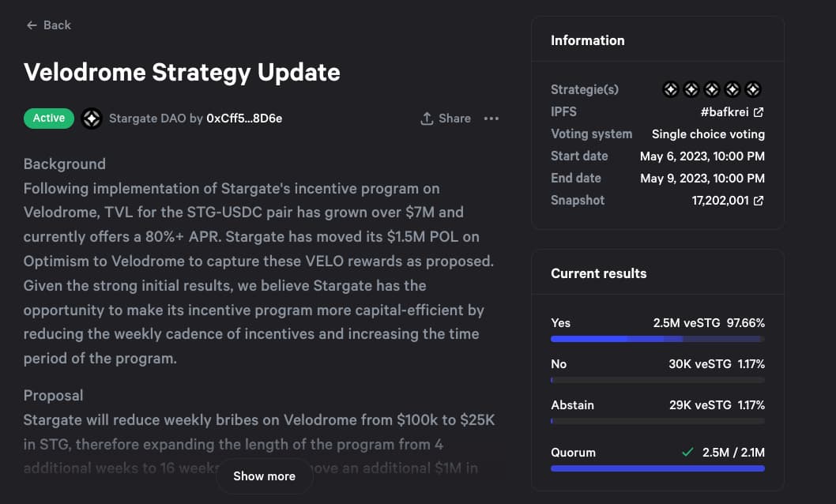Click the Share upload icon
The width and height of the screenshot is (836, 504).
tap(427, 118)
